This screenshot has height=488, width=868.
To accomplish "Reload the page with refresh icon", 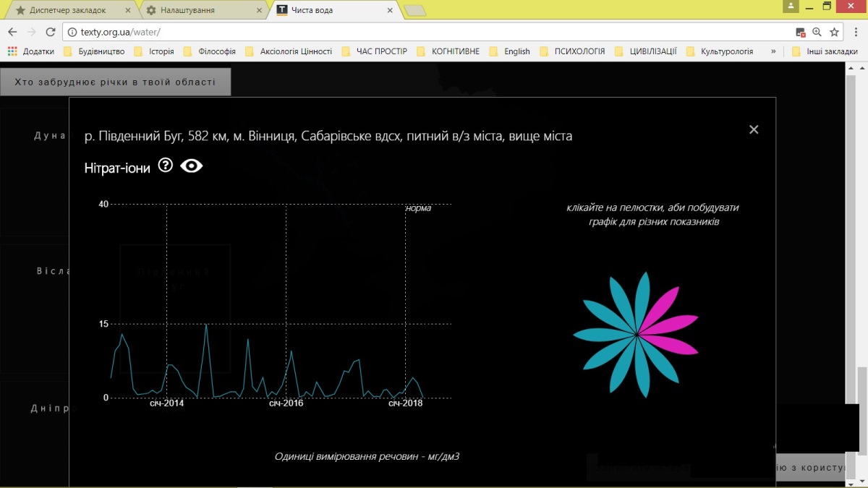I will (51, 32).
